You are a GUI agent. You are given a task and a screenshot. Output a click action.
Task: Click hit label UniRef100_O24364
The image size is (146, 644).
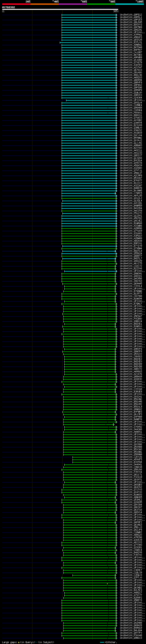[131, 98]
